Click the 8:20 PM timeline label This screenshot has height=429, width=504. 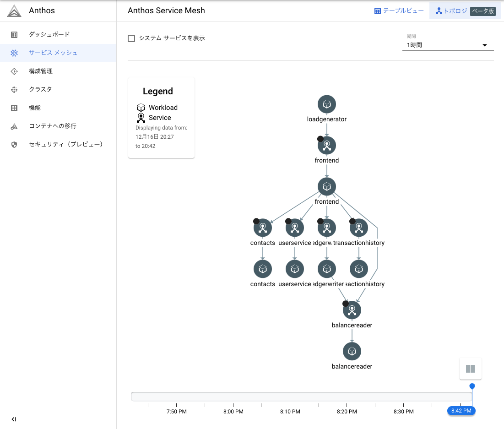click(x=347, y=412)
